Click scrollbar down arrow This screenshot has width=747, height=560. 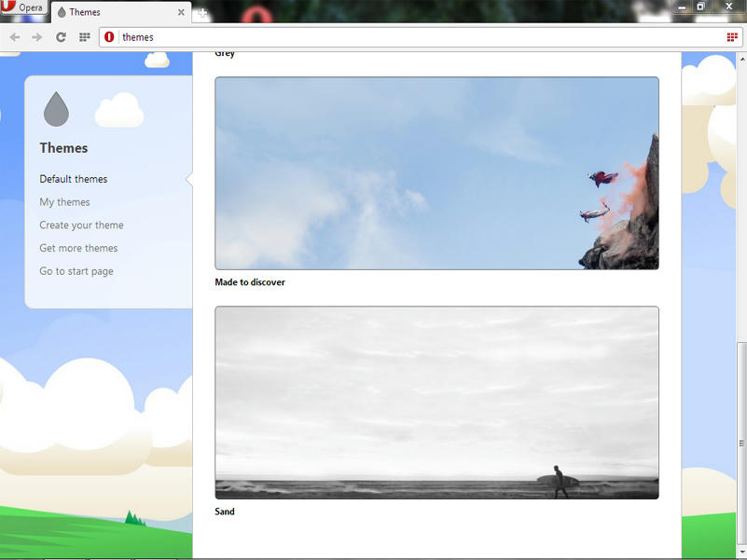(741, 552)
